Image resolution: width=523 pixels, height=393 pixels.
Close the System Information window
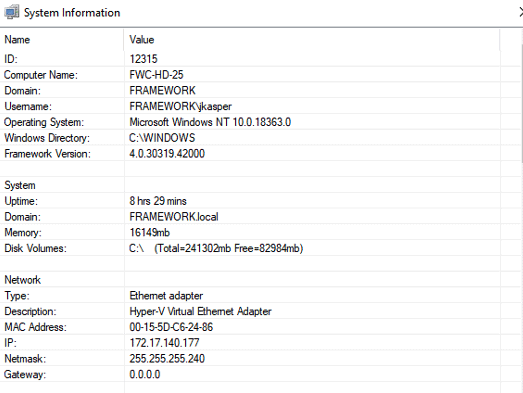pyautogui.click(x=521, y=13)
